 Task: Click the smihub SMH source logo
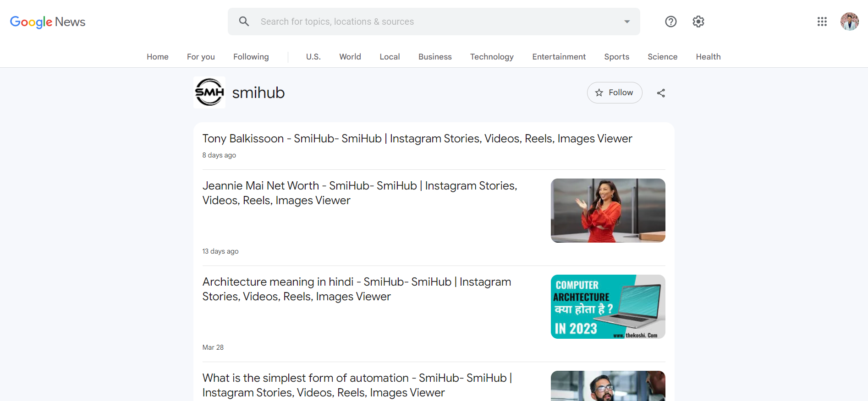click(x=209, y=92)
